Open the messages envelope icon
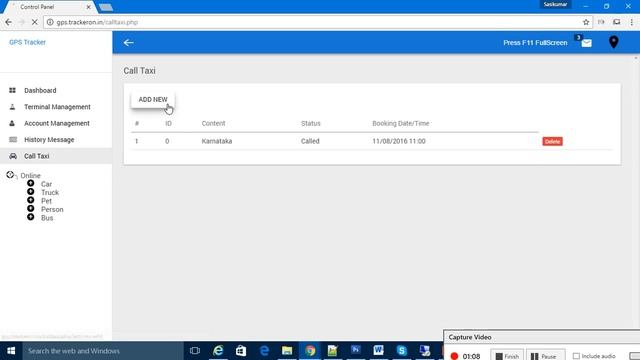This screenshot has height=360, width=640. 587,43
